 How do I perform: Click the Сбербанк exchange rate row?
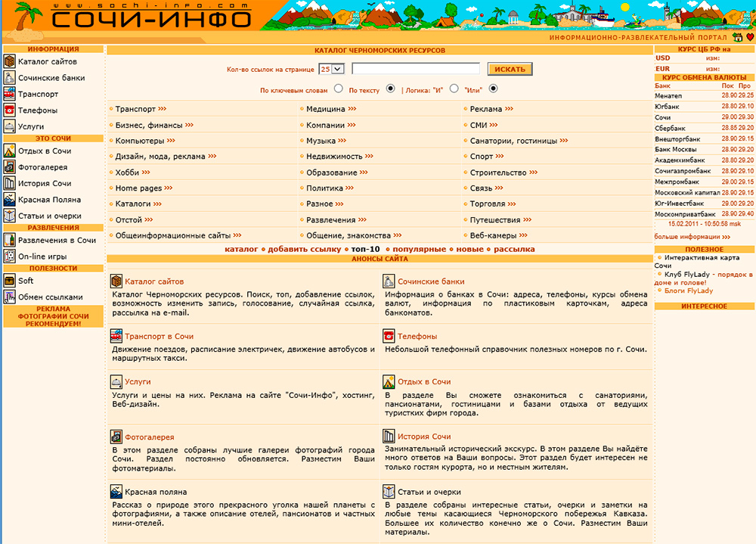coord(704,128)
